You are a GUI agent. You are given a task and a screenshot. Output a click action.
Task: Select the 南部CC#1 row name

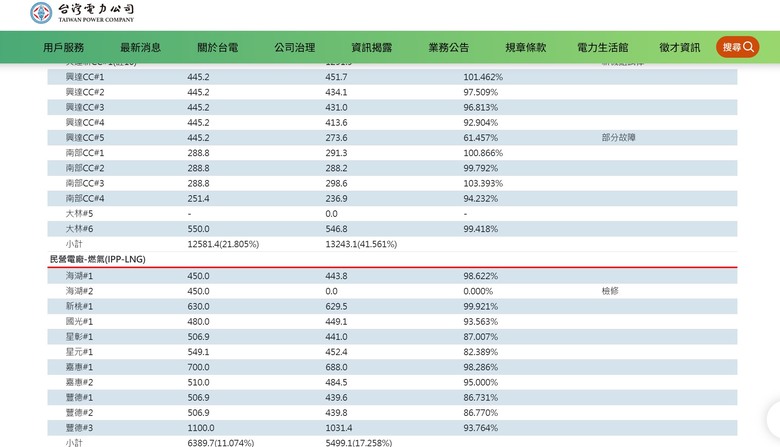coord(85,153)
